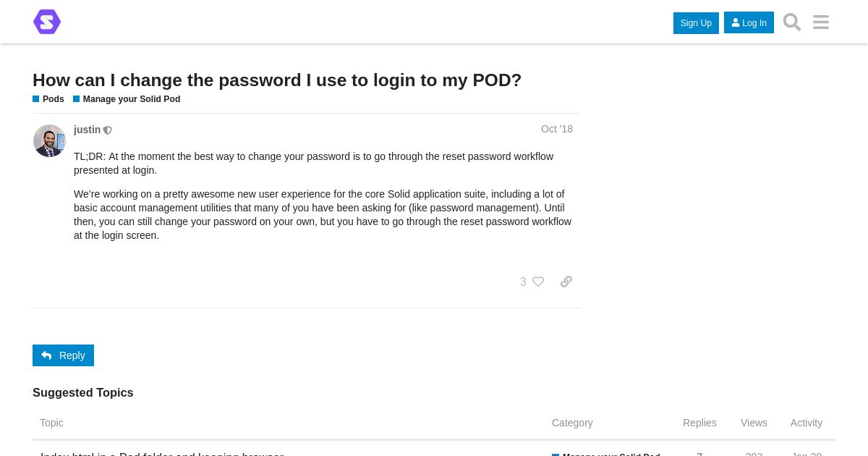Click the Topic column header

pos(51,423)
